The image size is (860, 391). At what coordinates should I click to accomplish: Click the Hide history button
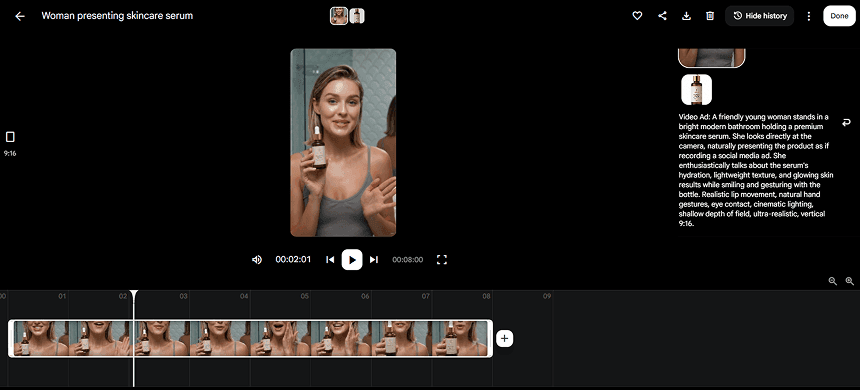point(760,16)
